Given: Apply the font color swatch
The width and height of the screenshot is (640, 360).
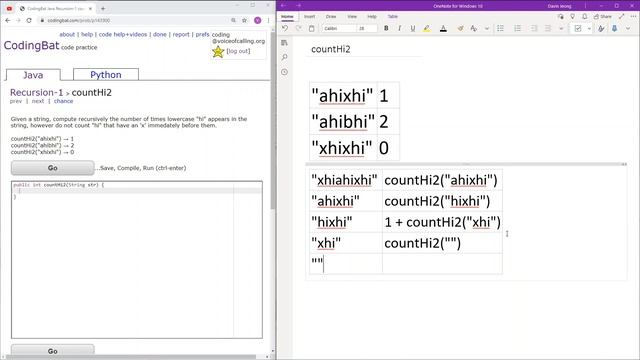Looking at the screenshot, I should pyautogui.click(x=443, y=28).
